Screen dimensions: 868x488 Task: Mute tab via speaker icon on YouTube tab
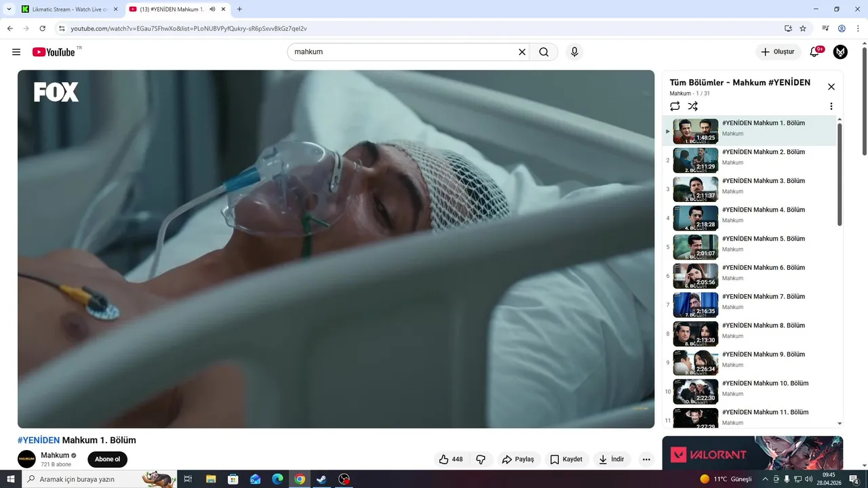212,9
